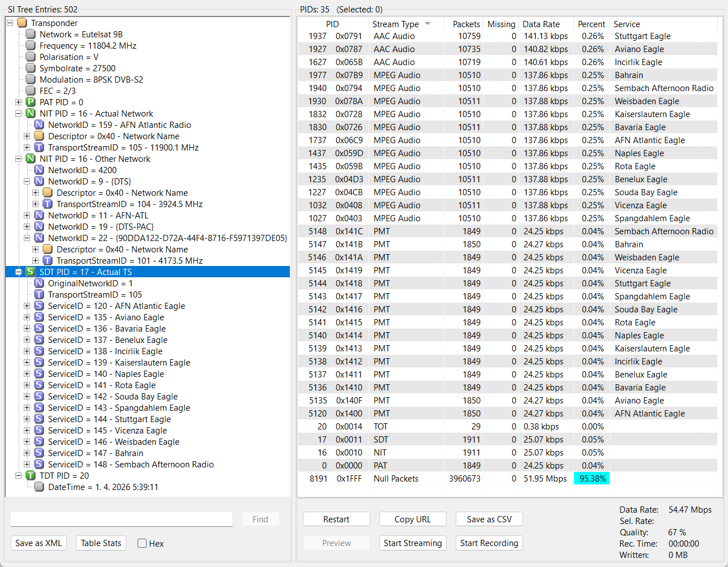Image resolution: width=728 pixels, height=567 pixels.
Task: Click the S icon of ServiceID 143 Spangdahlem Eagle
Action: pyautogui.click(x=39, y=408)
